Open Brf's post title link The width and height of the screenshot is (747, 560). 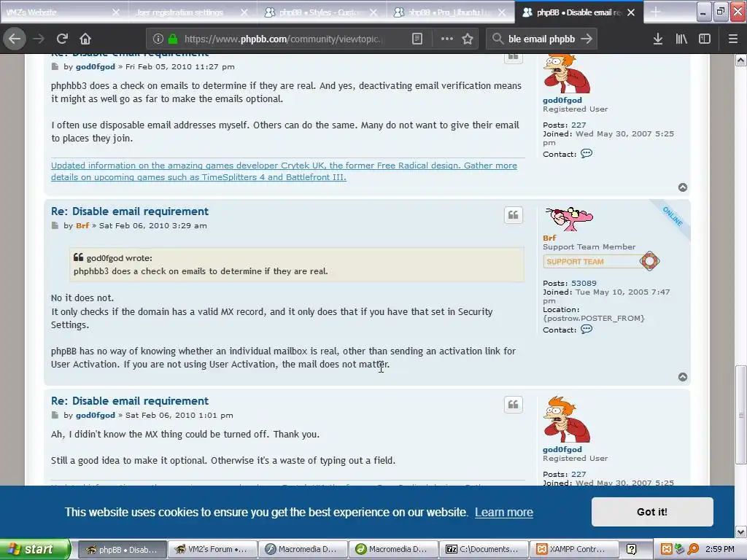click(x=130, y=211)
